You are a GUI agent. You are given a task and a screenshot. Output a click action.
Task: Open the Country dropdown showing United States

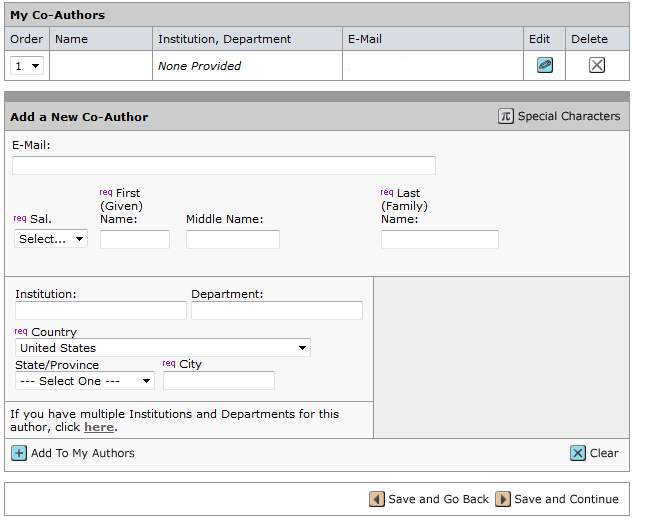tap(163, 348)
